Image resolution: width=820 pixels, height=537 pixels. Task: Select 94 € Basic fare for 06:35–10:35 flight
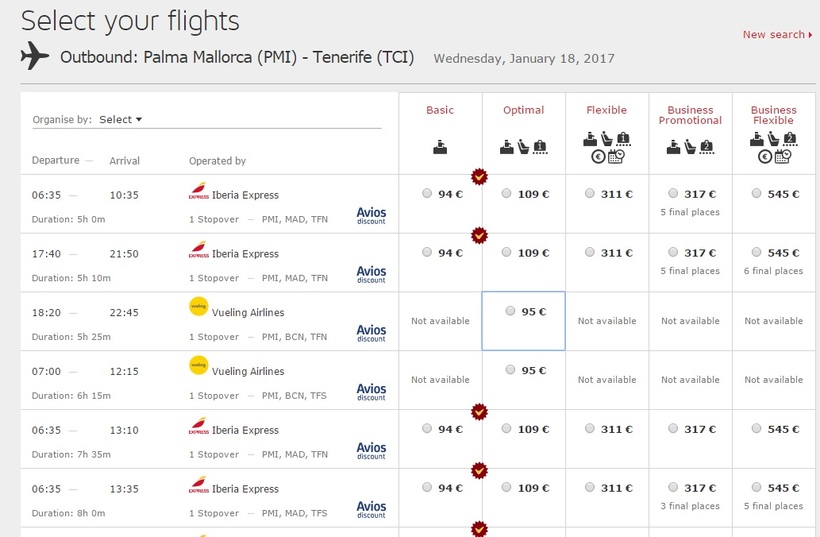(x=428, y=194)
